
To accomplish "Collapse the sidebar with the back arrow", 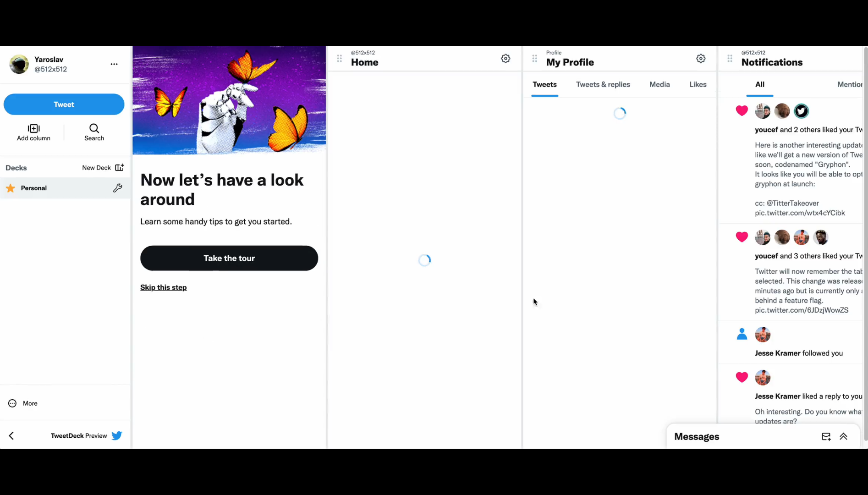I will (11, 436).
